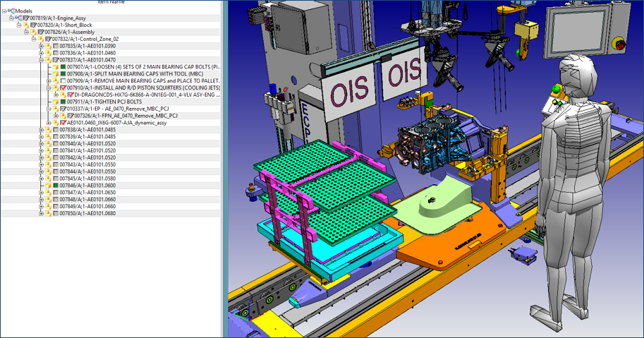
Task: Click the Engine_Assy structure icon
Action: click(18, 18)
